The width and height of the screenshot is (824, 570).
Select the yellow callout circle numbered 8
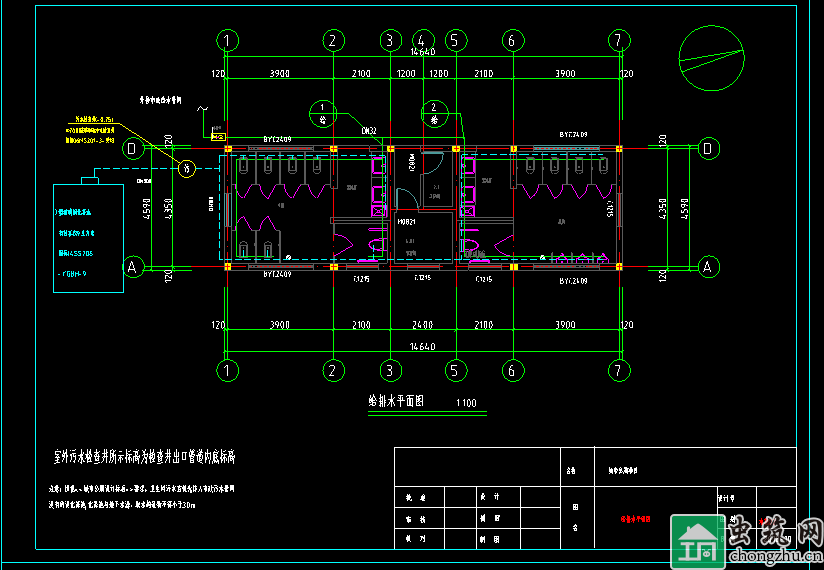coord(186,169)
